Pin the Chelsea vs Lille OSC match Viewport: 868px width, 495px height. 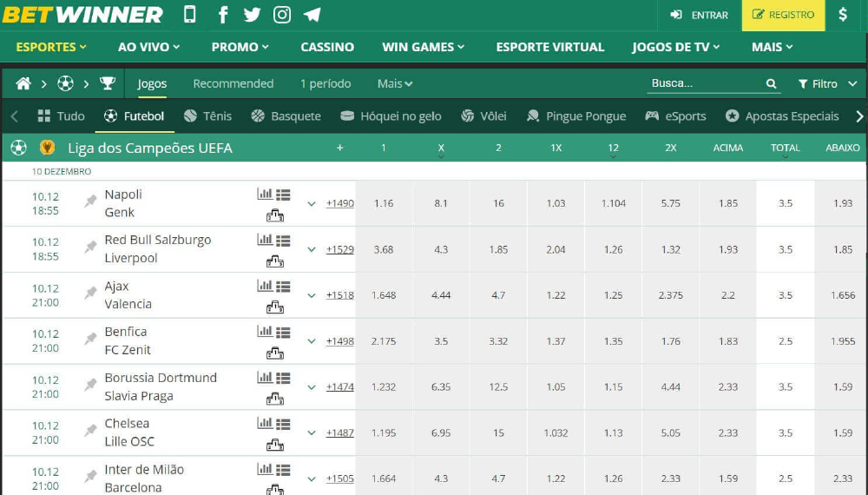pyautogui.click(x=90, y=431)
